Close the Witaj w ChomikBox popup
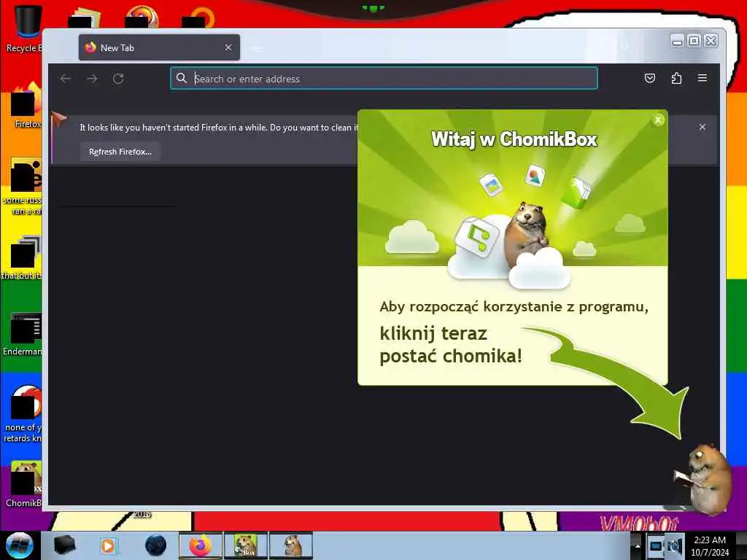The image size is (747, 560). click(658, 120)
